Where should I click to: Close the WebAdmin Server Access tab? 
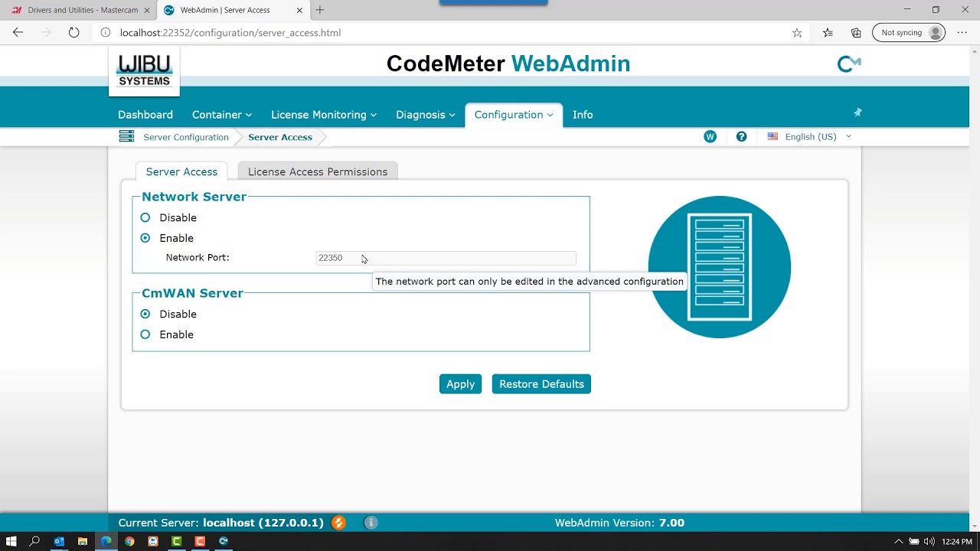pyautogui.click(x=300, y=10)
